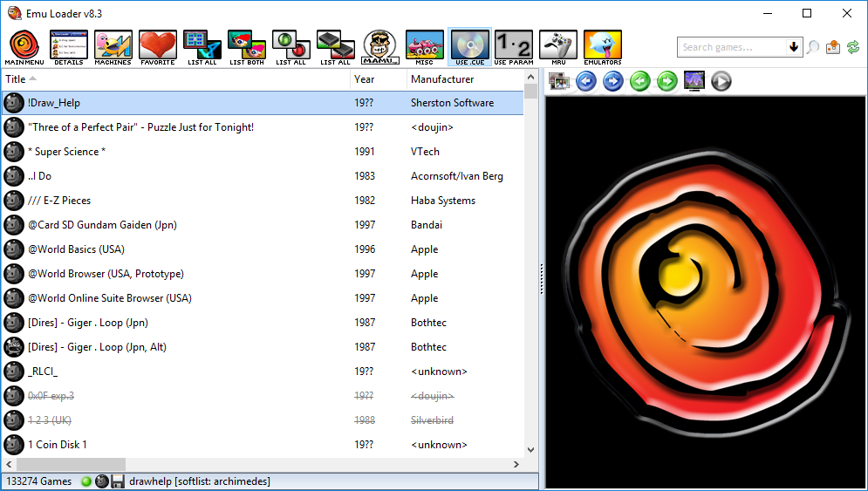868x491 pixels.
Task: Open the EMULATORS ghost icon
Action: pos(602,47)
